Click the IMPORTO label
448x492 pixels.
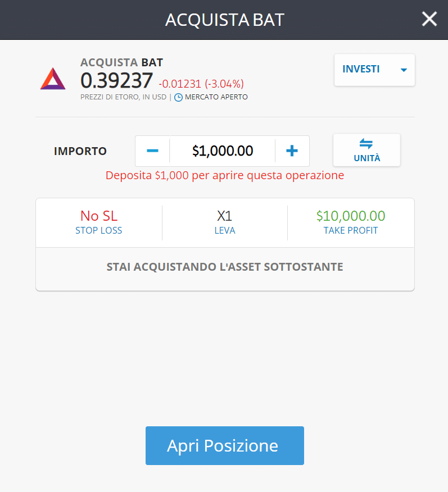[80, 151]
